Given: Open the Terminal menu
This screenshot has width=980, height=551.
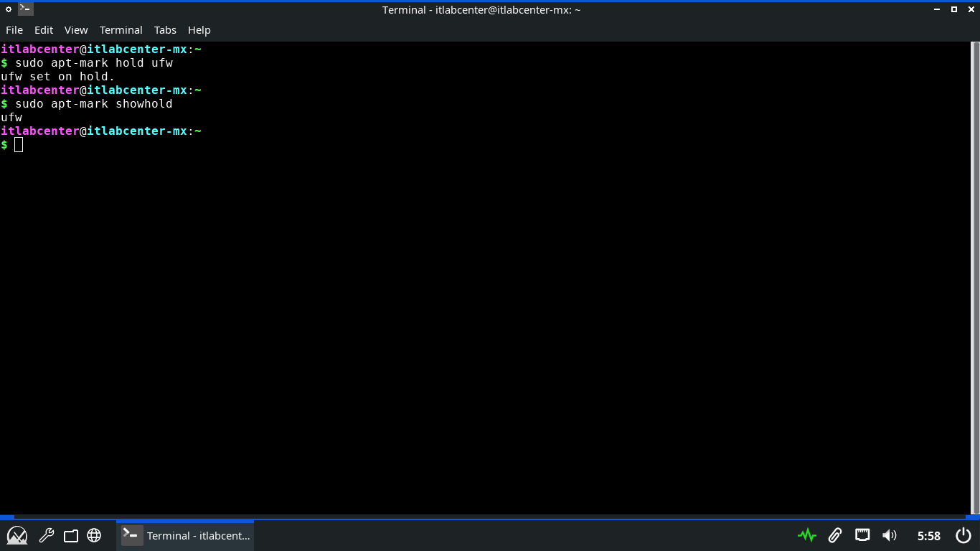Looking at the screenshot, I should 121,30.
